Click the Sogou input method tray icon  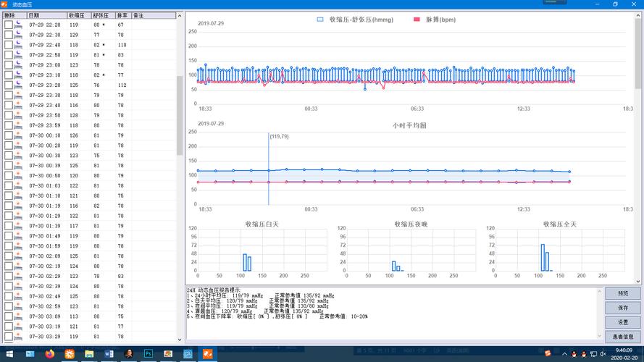tap(548, 353)
